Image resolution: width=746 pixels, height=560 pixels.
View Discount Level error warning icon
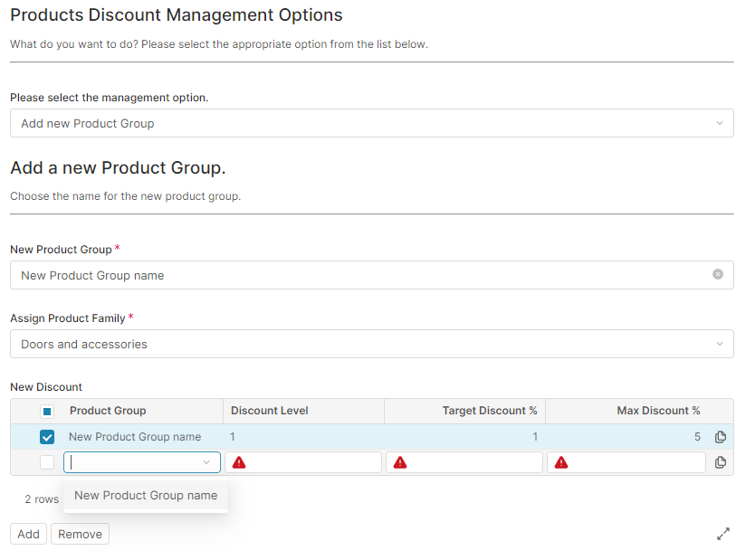[x=239, y=462]
